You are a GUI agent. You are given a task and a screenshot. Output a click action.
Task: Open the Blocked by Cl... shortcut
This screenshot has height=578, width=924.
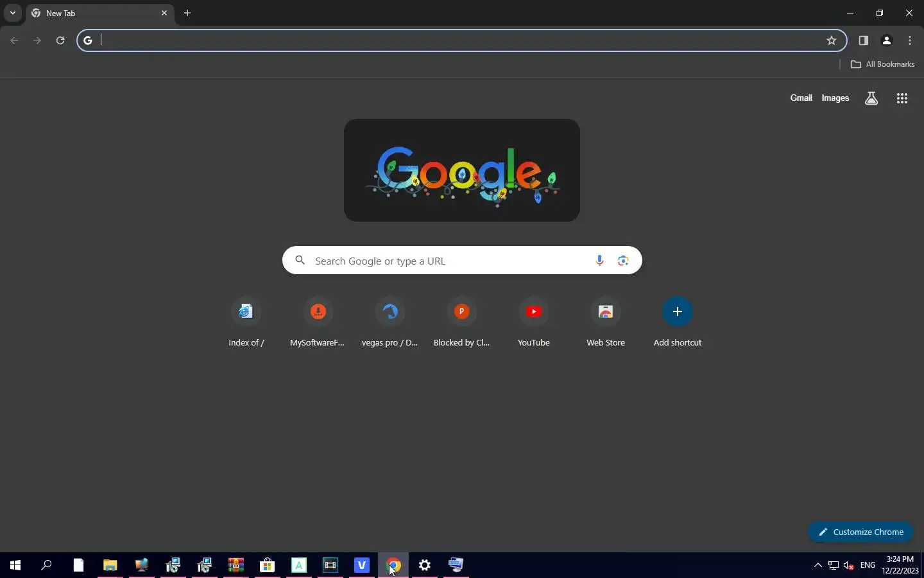(x=461, y=323)
